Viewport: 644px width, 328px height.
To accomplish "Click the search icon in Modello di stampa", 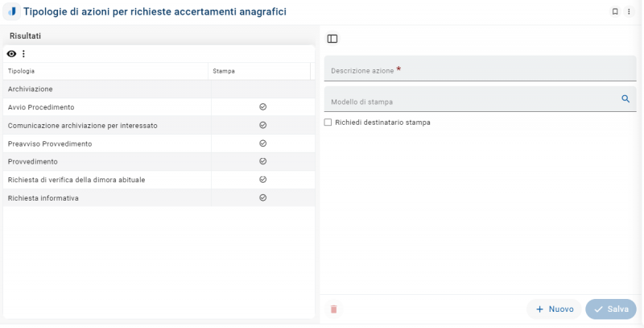I will [625, 99].
